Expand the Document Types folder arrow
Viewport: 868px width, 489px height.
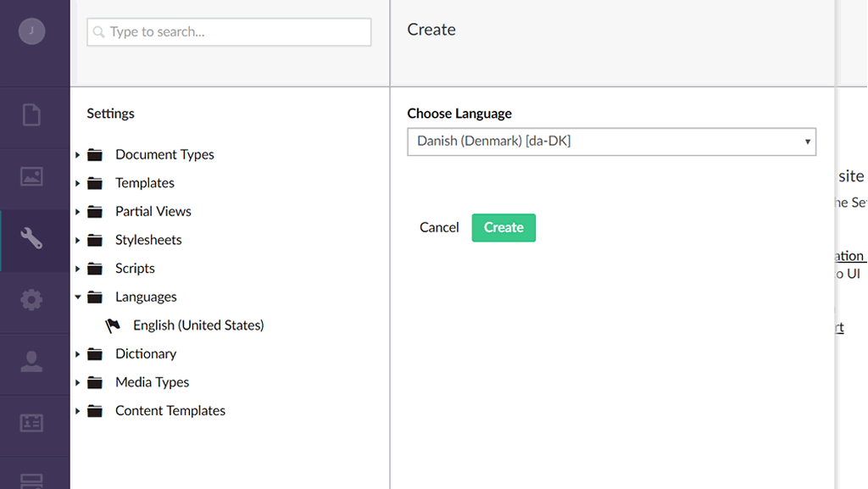tap(78, 155)
